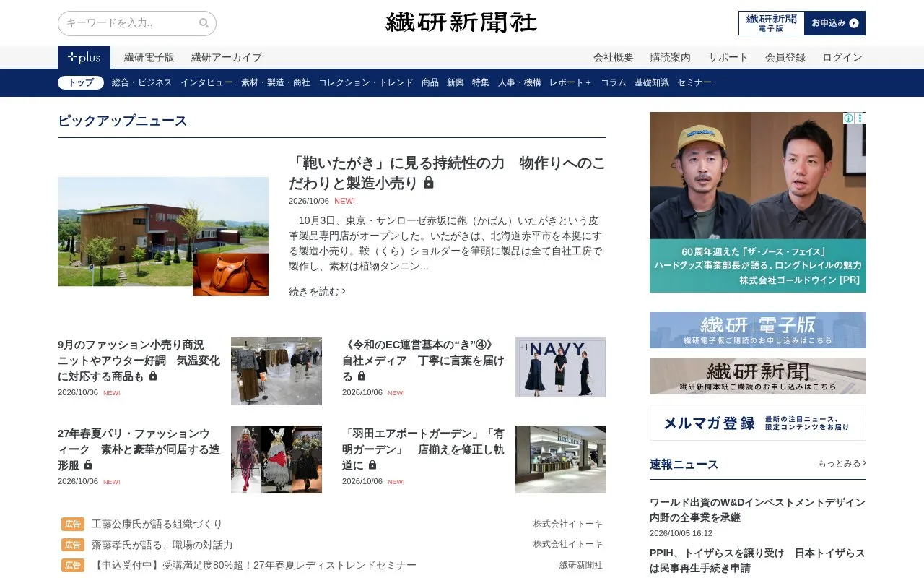Open セミナー category
This screenshot has height=578, width=924.
click(x=694, y=82)
